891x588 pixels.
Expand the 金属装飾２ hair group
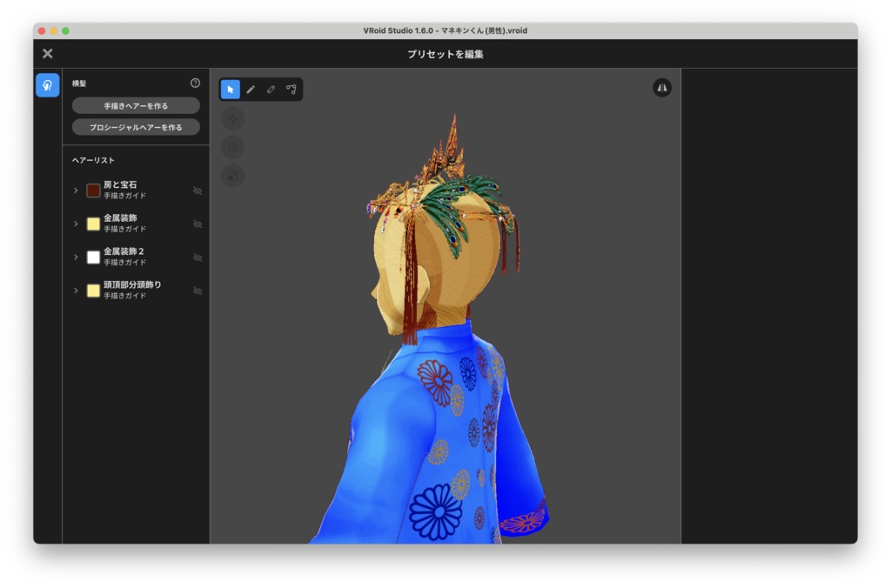click(76, 257)
